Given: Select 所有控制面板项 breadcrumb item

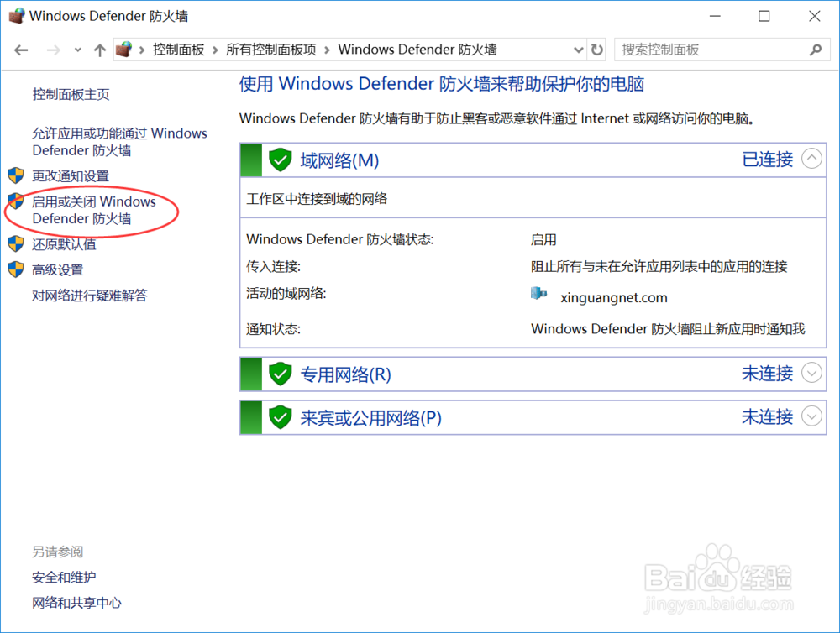Looking at the screenshot, I should point(271,50).
